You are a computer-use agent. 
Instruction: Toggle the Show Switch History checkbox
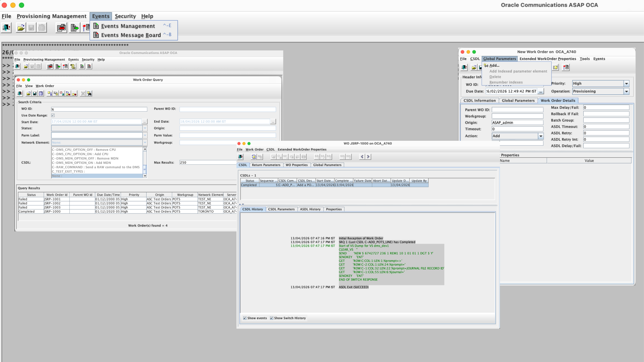tap(272, 318)
